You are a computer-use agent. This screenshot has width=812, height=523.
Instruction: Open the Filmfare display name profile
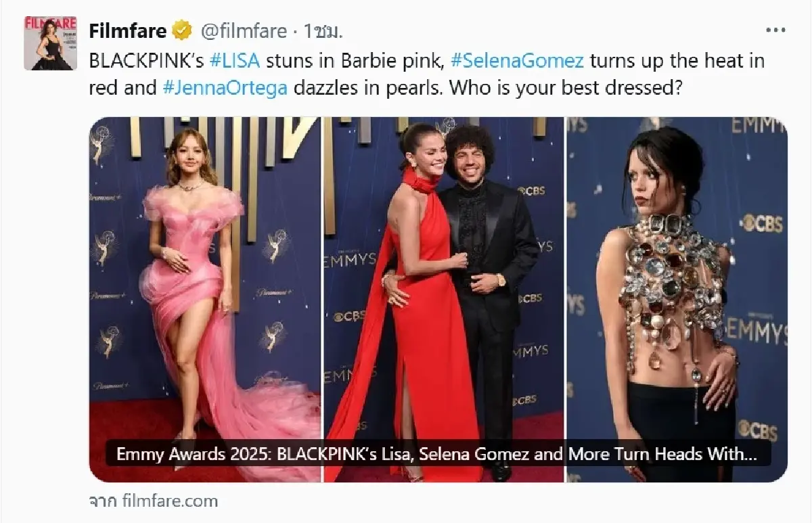(127, 31)
